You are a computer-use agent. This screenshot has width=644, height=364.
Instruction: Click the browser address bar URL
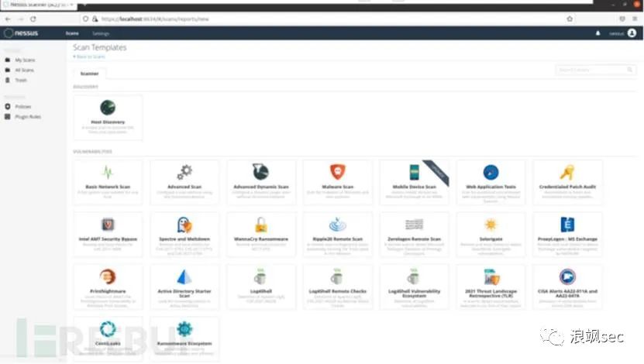tap(156, 19)
